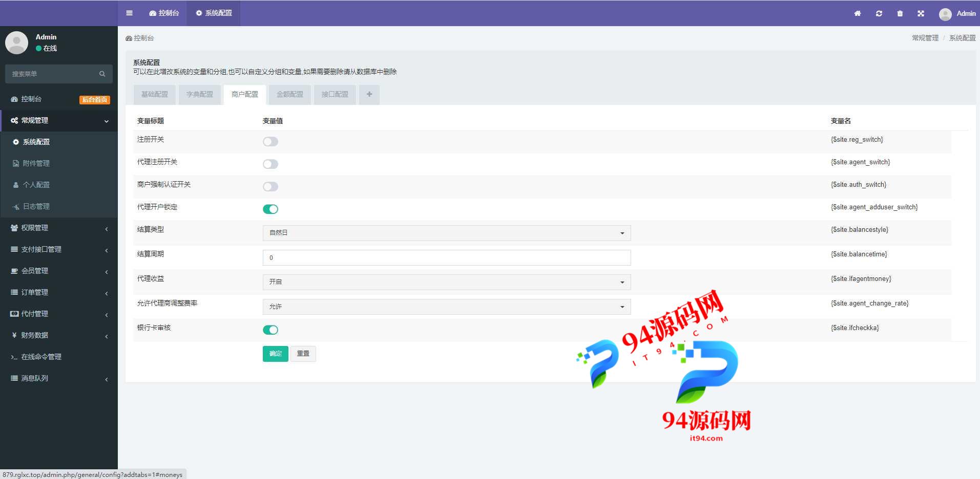980x479 pixels.
Task: Enable the 代理注册开关 switch
Action: [x=270, y=164]
